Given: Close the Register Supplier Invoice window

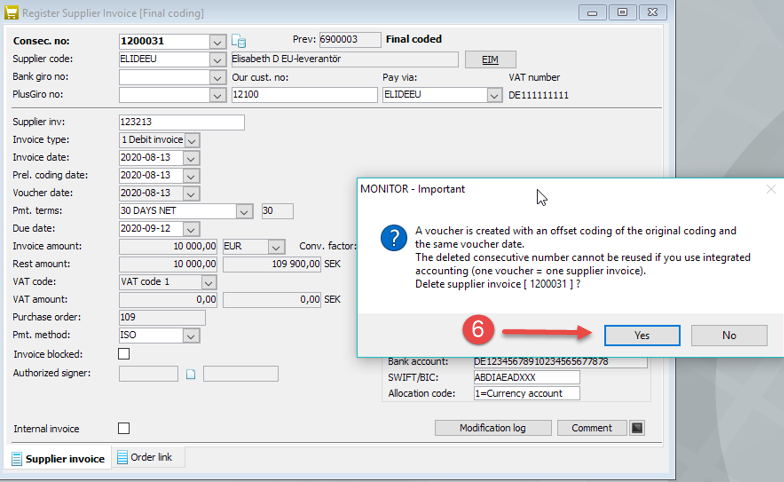Looking at the screenshot, I should pos(652,12).
